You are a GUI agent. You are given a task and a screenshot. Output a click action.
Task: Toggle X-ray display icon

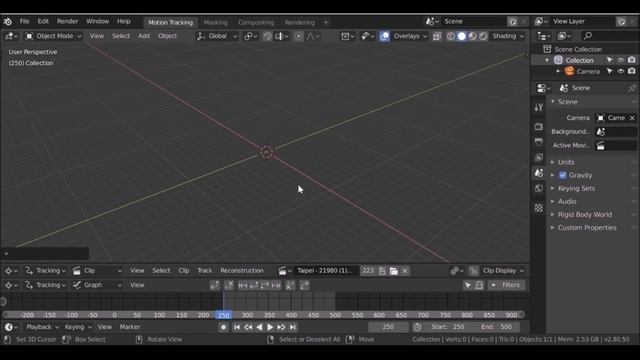(437, 36)
